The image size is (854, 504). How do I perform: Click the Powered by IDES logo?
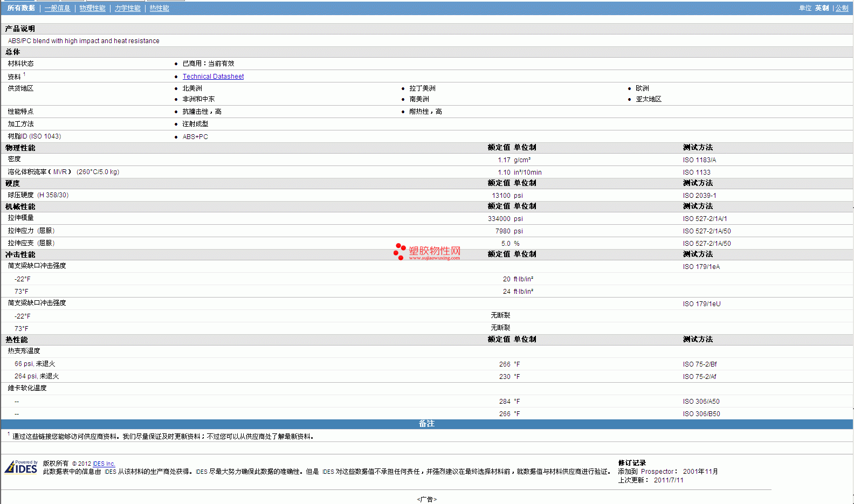[21, 467]
